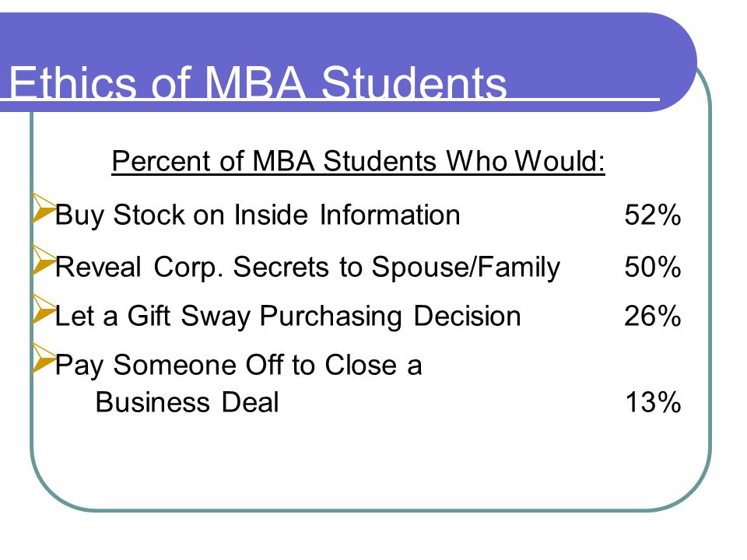Select Pay Someone Off to Close a text
The width and height of the screenshot is (747, 560).
[239, 366]
